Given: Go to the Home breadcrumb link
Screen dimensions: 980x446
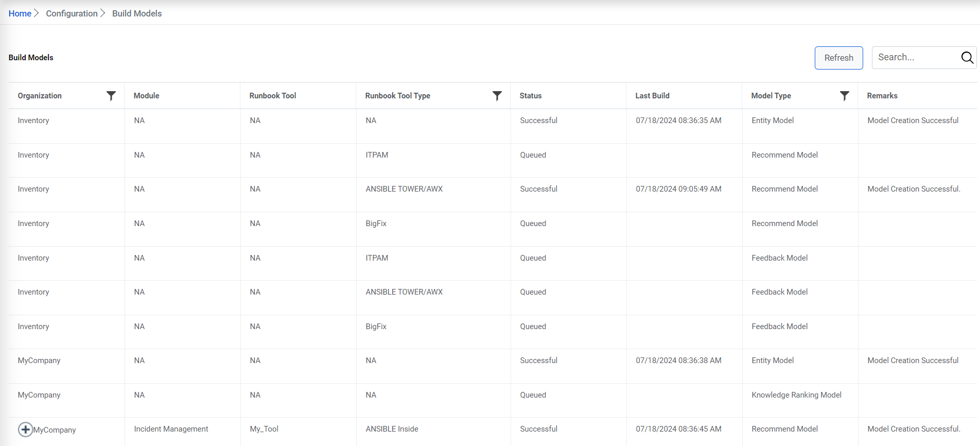Looking at the screenshot, I should [x=20, y=13].
